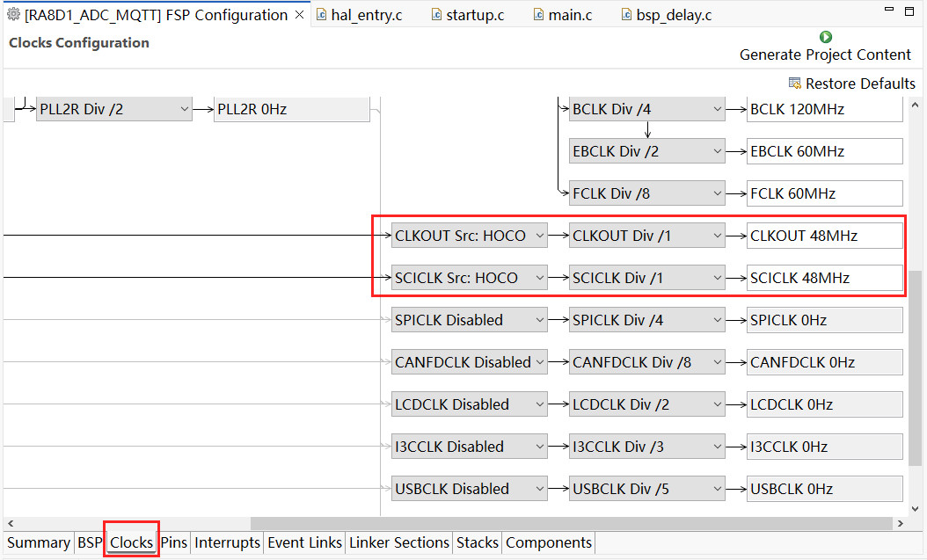The image size is (927, 560).
Task: Open the CLKOUT Src: HOCO dropdown
Action: [x=470, y=236]
